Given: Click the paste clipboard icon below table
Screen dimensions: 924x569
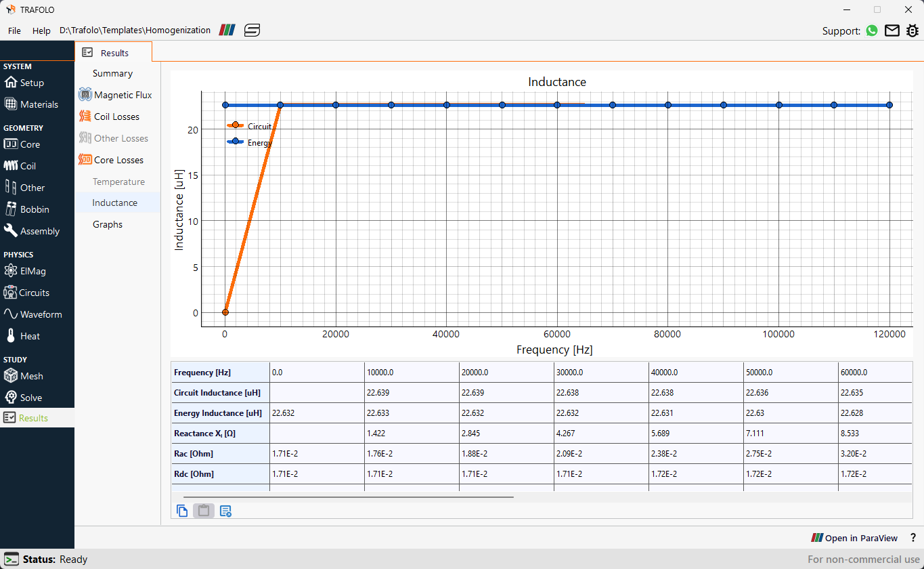Looking at the screenshot, I should pos(204,511).
